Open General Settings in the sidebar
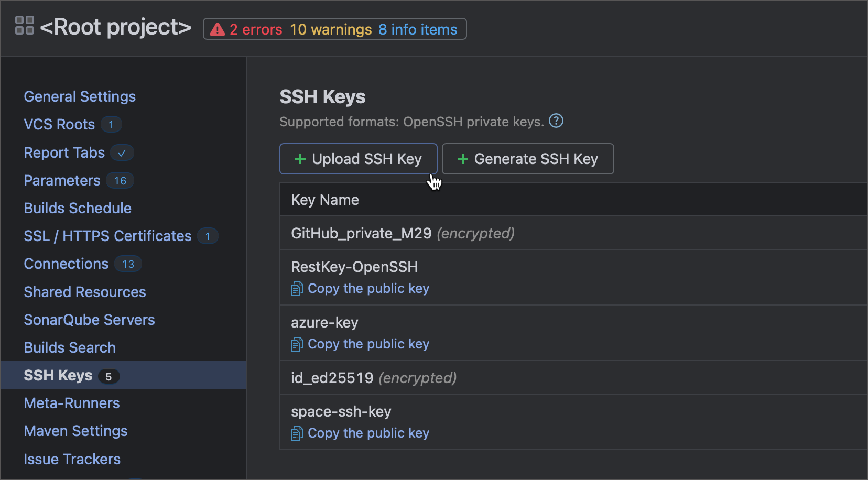The image size is (868, 480). 80,96
